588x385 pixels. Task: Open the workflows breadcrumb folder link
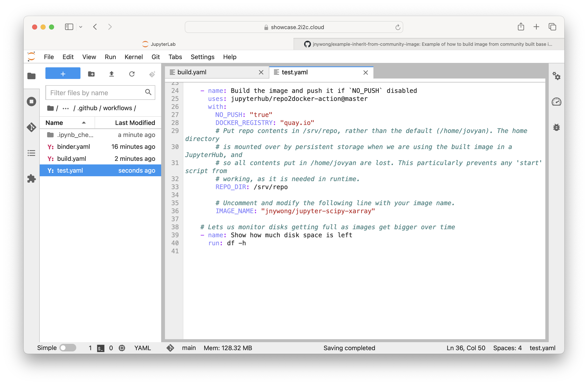[117, 108]
